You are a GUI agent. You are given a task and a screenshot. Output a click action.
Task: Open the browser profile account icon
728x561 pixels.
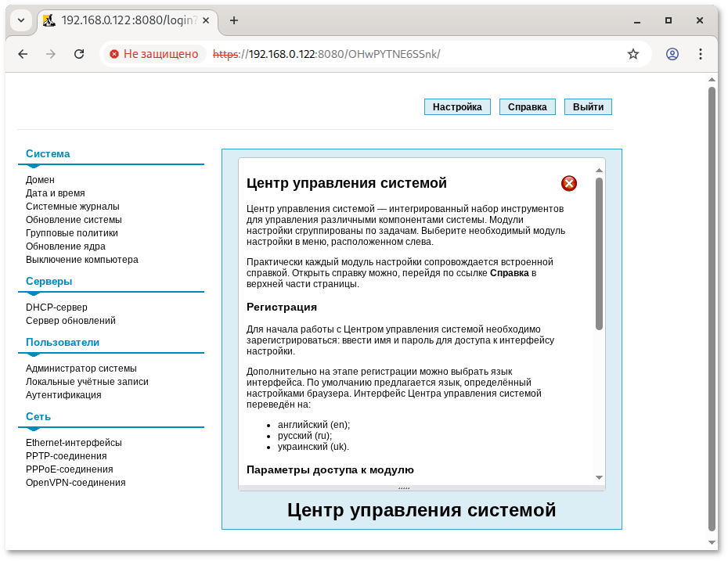click(672, 54)
